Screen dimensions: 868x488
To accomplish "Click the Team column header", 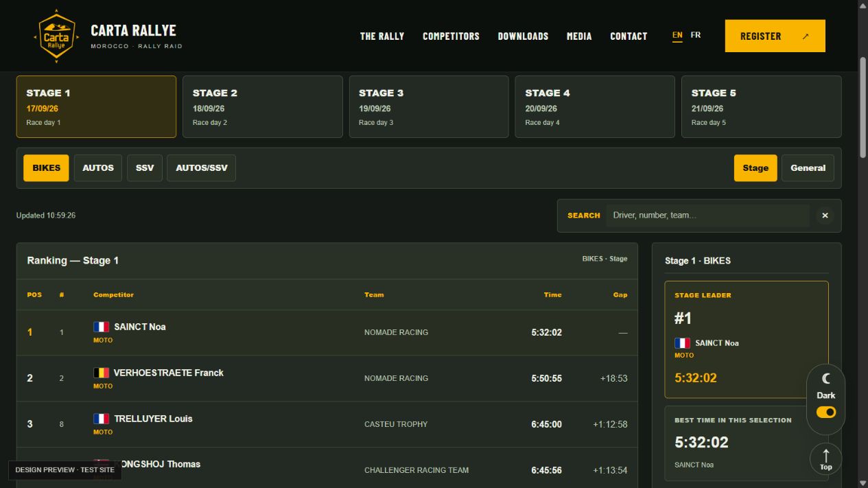I will (x=374, y=294).
